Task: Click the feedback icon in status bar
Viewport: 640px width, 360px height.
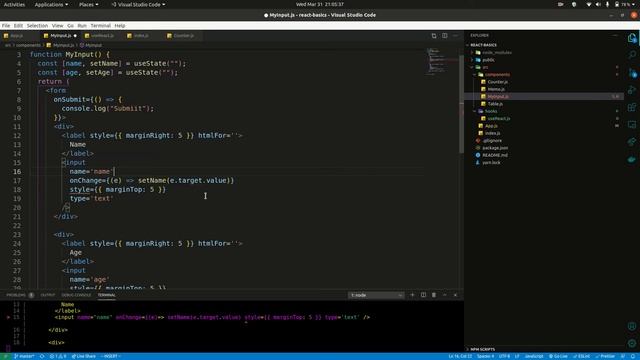Action: click(623, 356)
